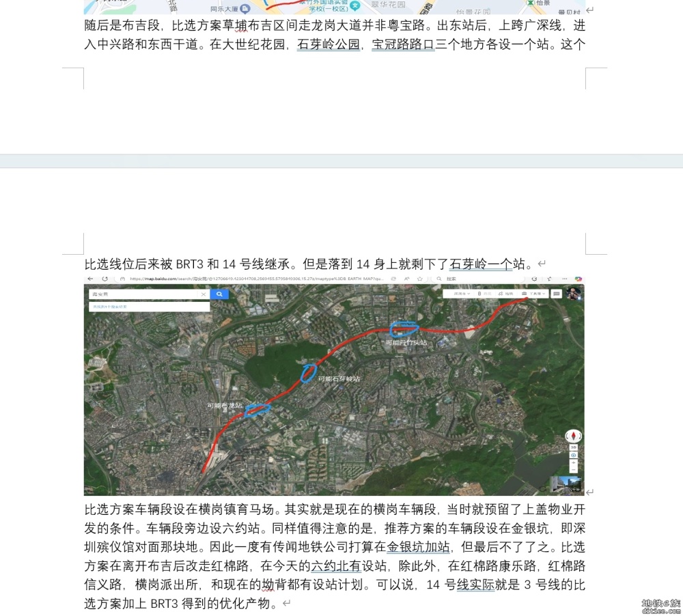Click the underlined words 线实际
The width and height of the screenshot is (683, 616).
475,585
